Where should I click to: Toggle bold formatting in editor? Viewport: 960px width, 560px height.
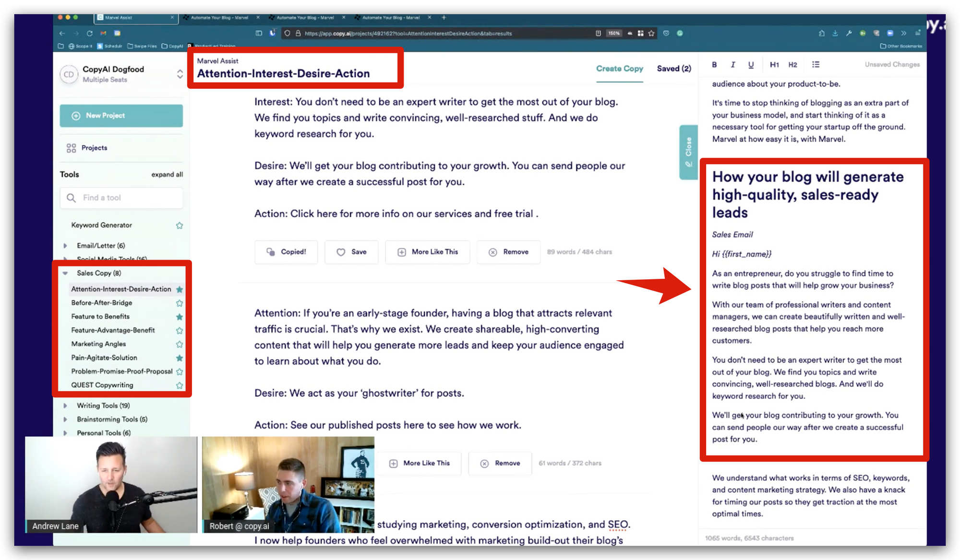pyautogui.click(x=714, y=64)
